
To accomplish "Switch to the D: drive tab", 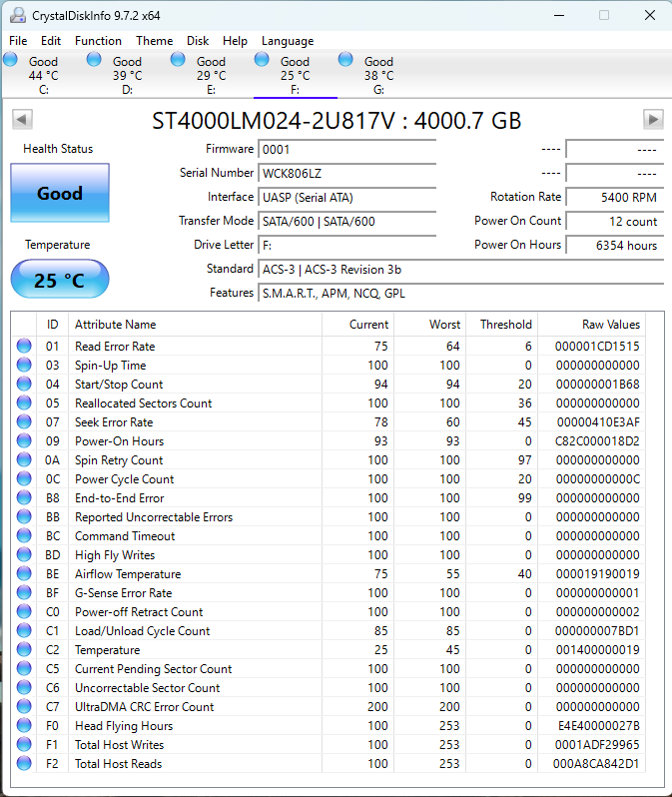I will click(x=127, y=75).
